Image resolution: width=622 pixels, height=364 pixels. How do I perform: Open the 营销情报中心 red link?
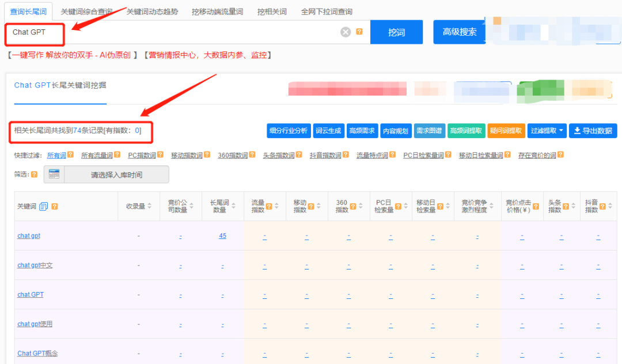coord(207,55)
